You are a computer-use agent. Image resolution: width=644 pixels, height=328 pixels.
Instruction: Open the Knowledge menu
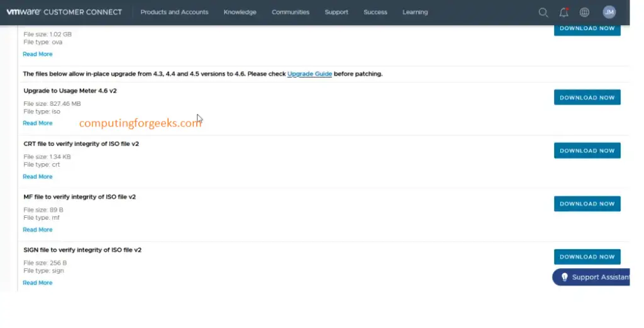point(240,13)
